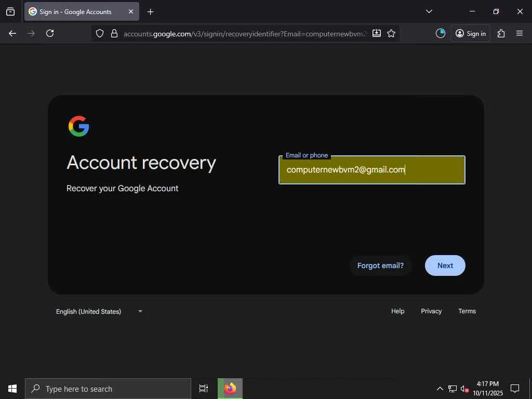Screen dimensions: 532x399
Task: Open the Help link
Action: point(397,311)
